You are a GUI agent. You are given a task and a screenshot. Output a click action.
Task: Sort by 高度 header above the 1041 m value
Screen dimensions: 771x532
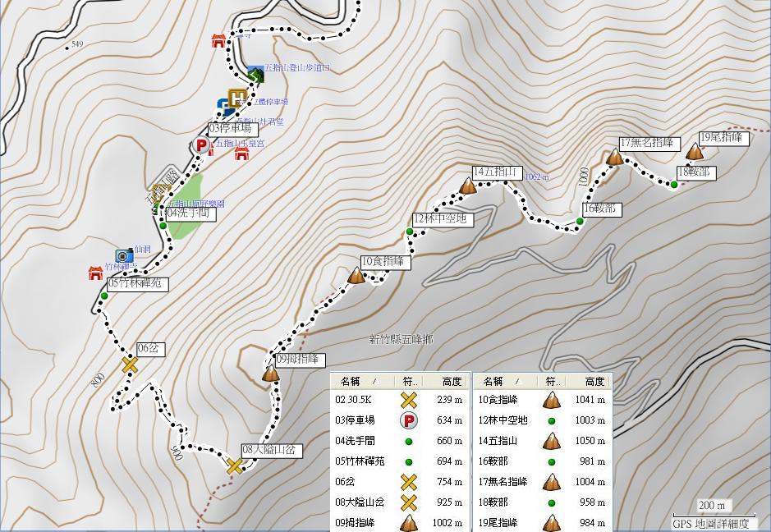pyautogui.click(x=593, y=381)
